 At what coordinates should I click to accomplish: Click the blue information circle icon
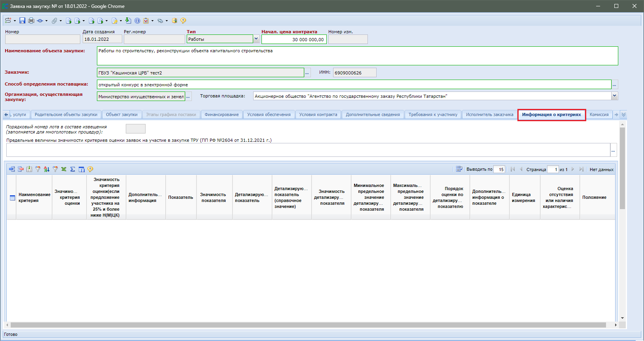[137, 21]
